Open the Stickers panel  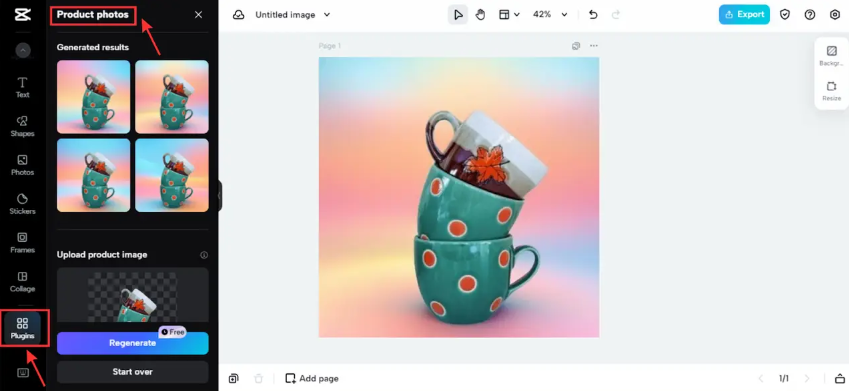point(22,204)
